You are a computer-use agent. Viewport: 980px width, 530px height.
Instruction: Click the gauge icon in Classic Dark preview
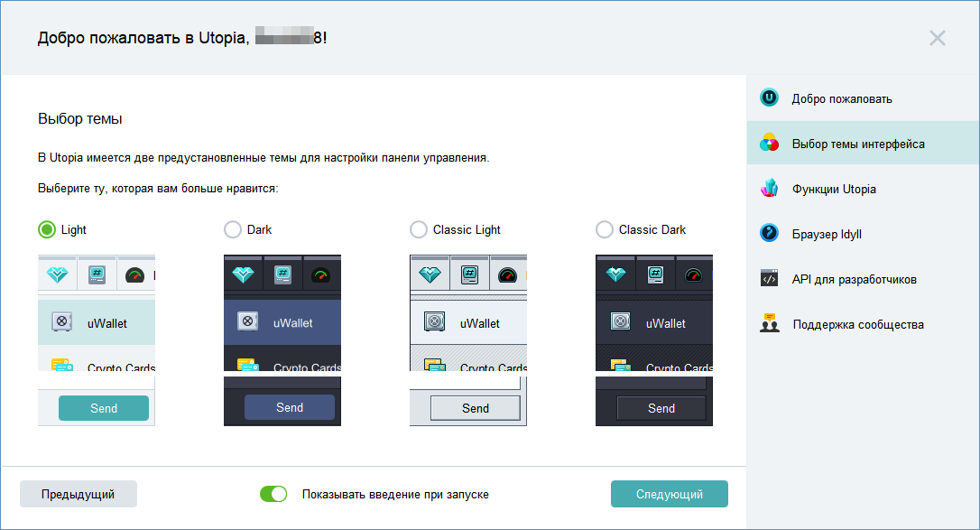click(x=693, y=275)
